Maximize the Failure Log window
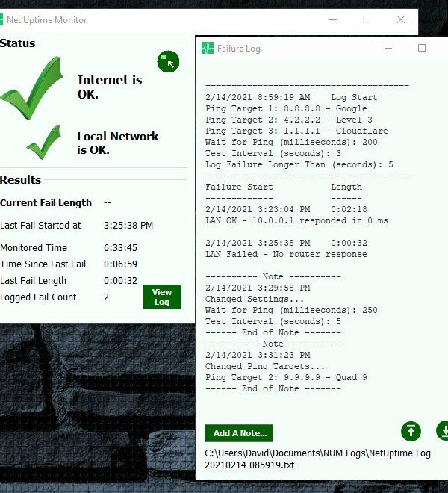This screenshot has height=493, width=448. 422,49
